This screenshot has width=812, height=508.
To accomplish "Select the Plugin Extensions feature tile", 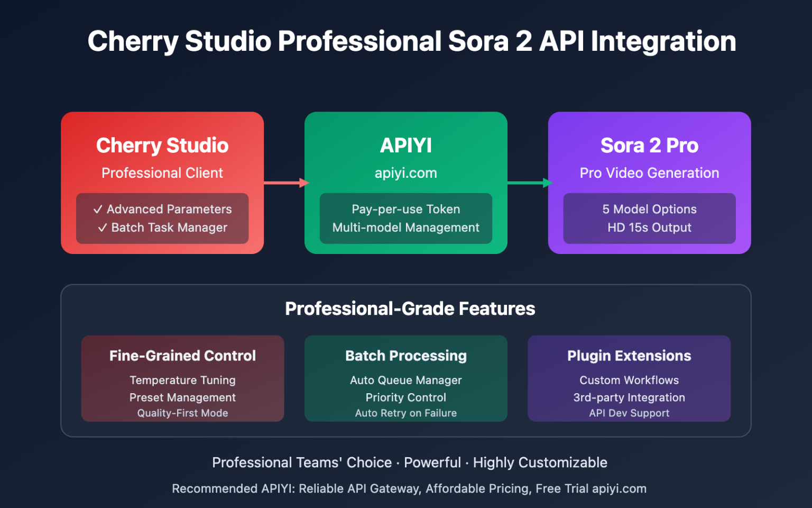I will pyautogui.click(x=629, y=378).
